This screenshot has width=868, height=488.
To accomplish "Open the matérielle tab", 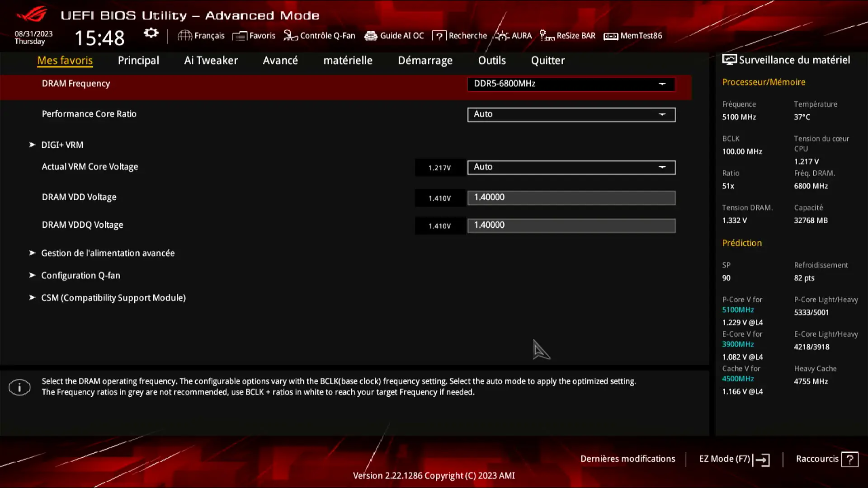I will click(348, 61).
